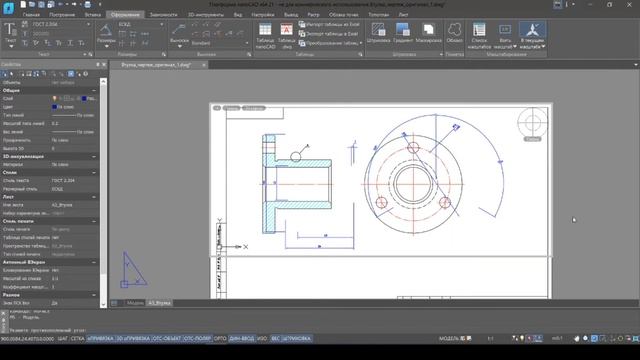Click the layer bulb icon in Слой row
Image resolution: width=640 pixels, height=360 pixels.
click(54, 98)
